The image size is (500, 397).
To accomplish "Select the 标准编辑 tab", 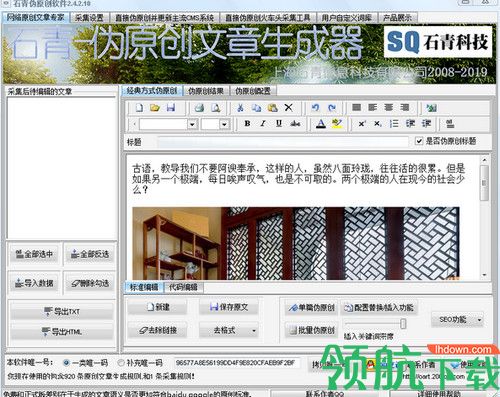I will pos(144,287).
